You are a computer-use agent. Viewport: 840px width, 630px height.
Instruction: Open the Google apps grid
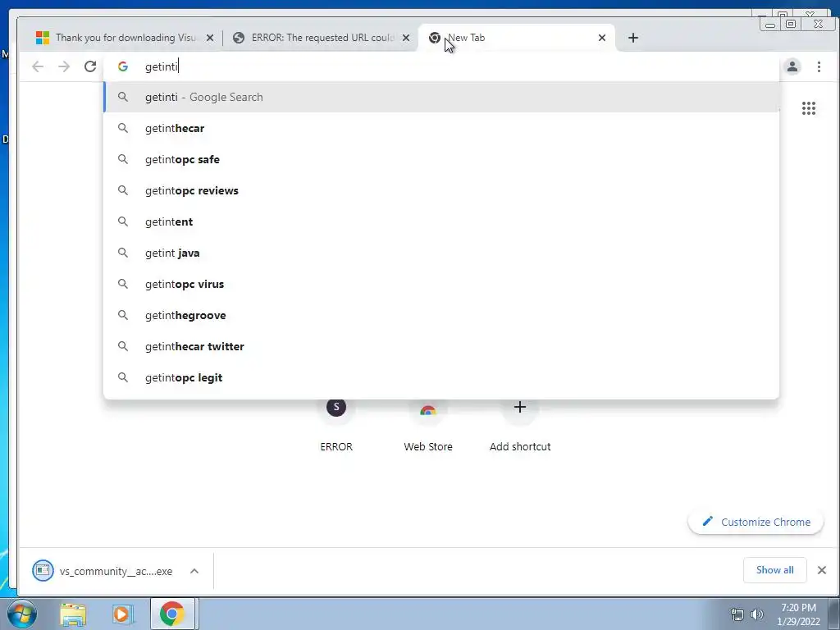click(808, 108)
